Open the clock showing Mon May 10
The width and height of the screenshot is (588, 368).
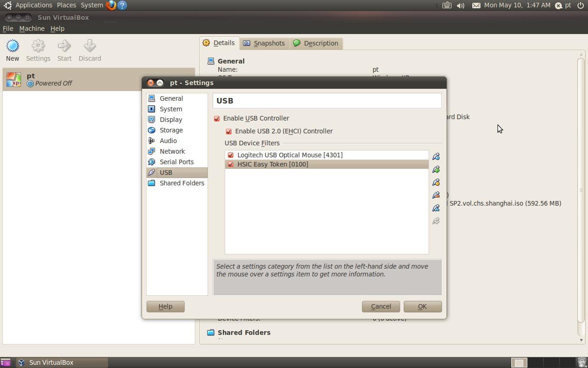coord(517,5)
